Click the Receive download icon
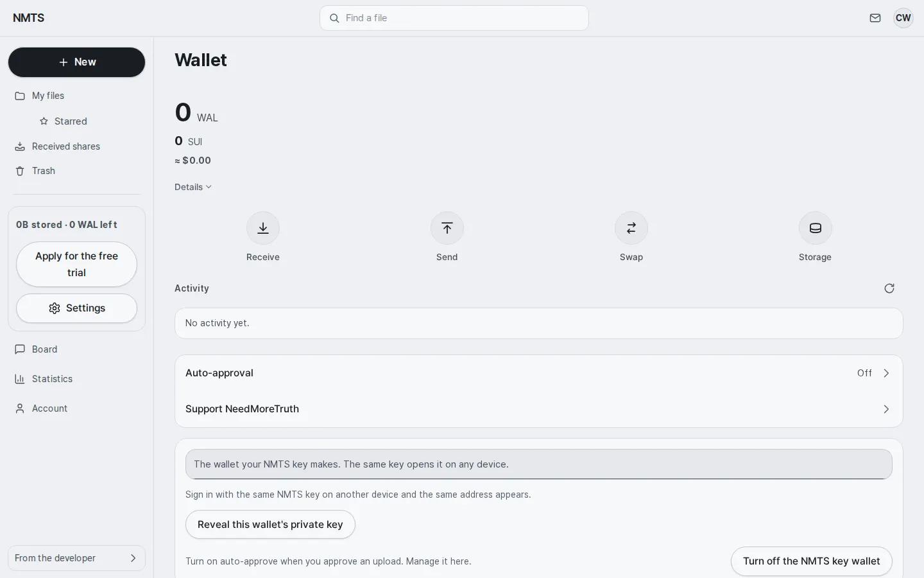This screenshot has width=924, height=578. click(x=263, y=228)
